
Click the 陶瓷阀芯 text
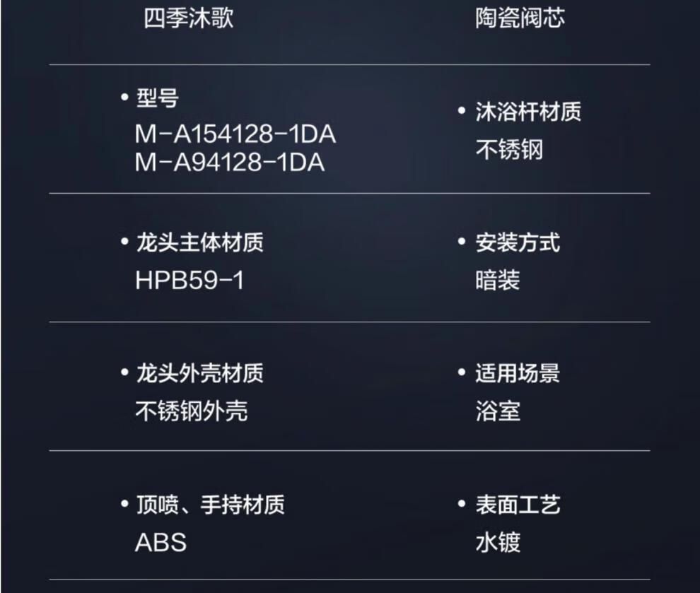(520, 18)
